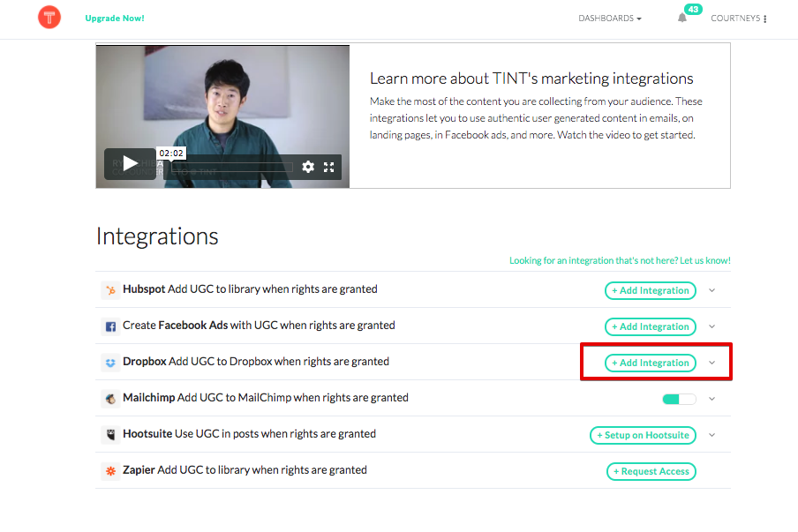Expand the Dropbox row chevron
Viewport: 798px width, 532px height.
coord(712,363)
